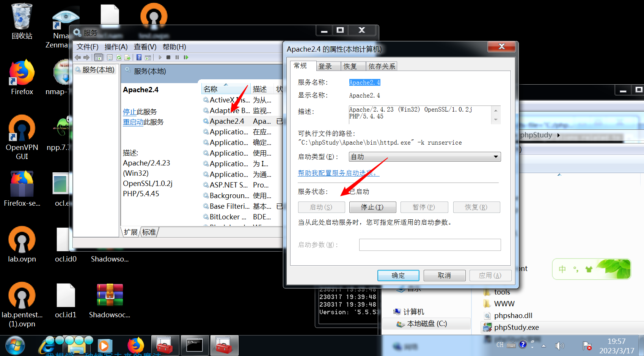Open the 帮助(H) menu
Image resolution: width=644 pixels, height=356 pixels.
[x=174, y=47]
